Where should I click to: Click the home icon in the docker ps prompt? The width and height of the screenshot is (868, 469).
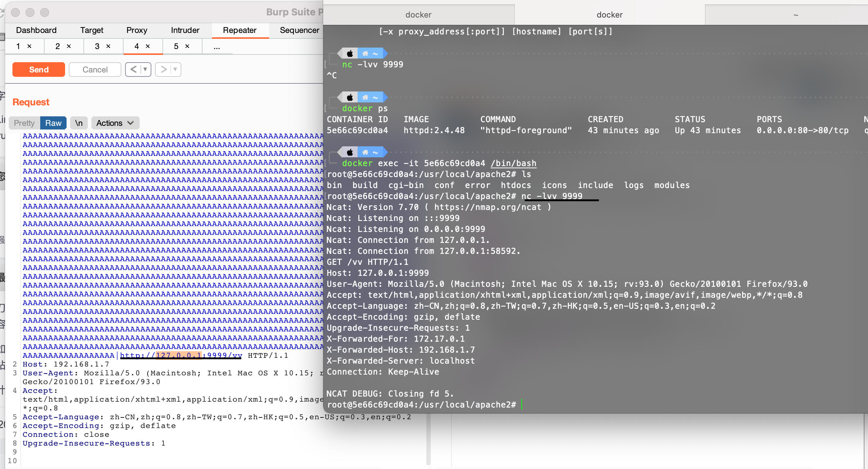pyautogui.click(x=365, y=97)
